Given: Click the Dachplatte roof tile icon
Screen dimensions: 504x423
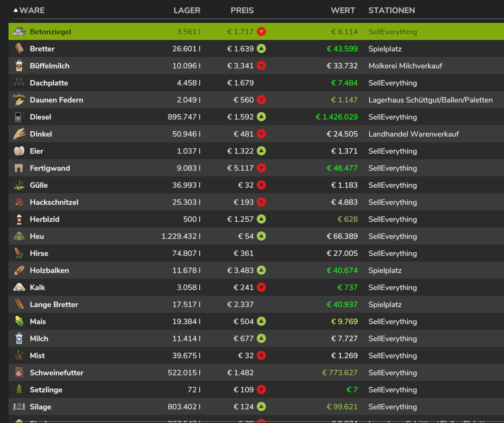Looking at the screenshot, I should click(x=19, y=83).
